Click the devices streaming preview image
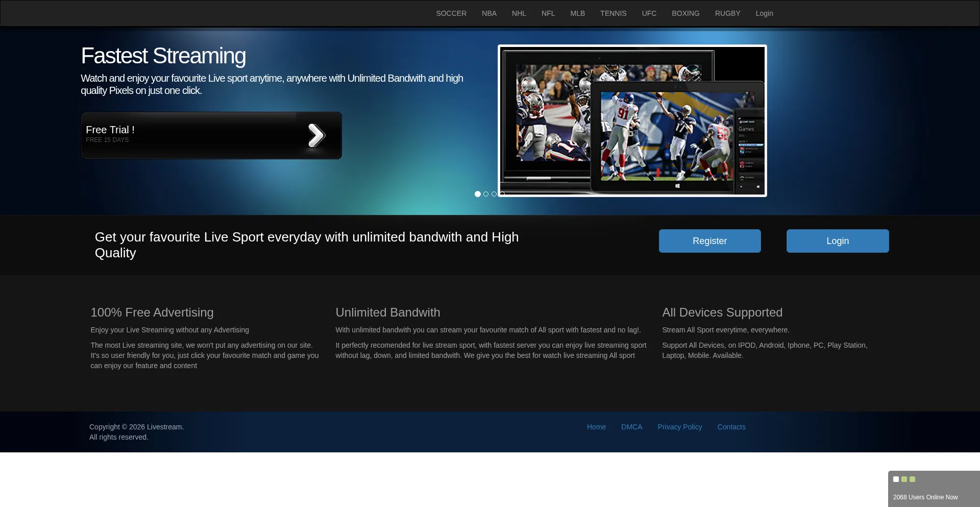Image resolution: width=980 pixels, height=507 pixels. point(632,121)
